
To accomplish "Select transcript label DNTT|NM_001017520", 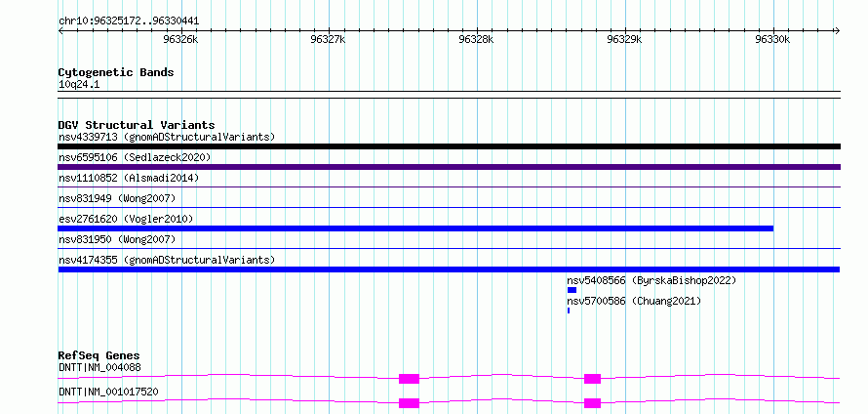I will [108, 392].
